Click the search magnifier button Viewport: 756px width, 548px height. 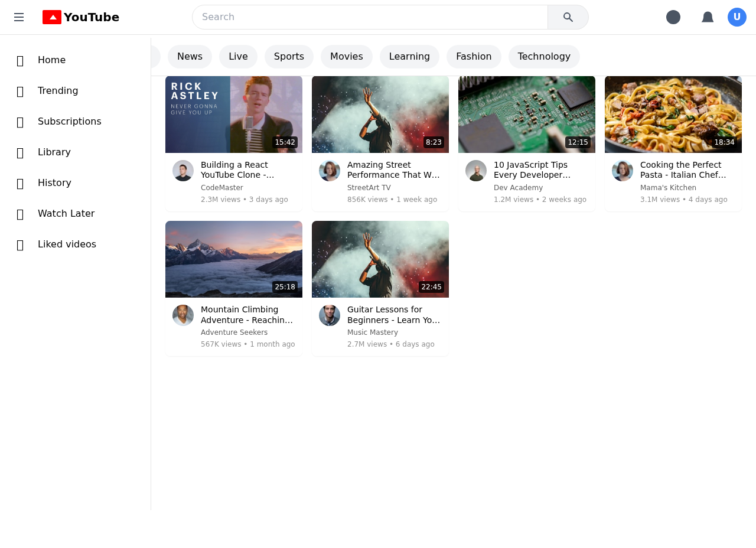click(568, 17)
